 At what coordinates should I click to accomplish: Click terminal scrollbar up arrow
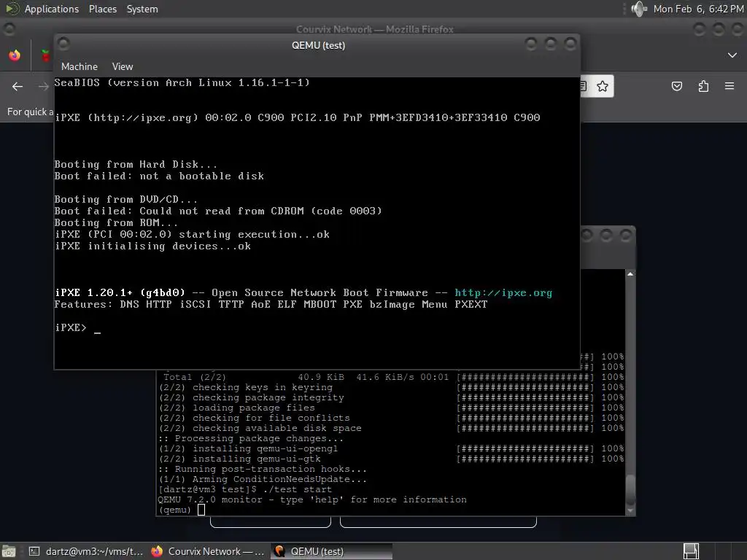[x=630, y=274]
